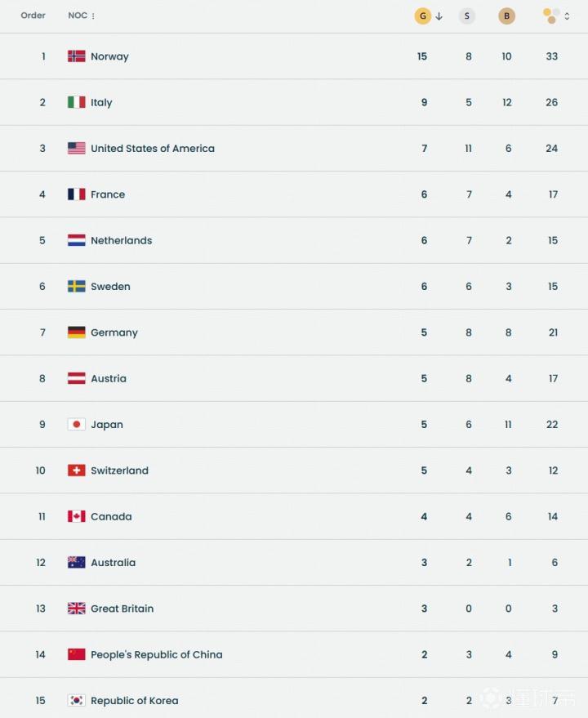Viewport: 588px width, 718px height.
Task: Click the Japan flag icon
Action: (77, 425)
